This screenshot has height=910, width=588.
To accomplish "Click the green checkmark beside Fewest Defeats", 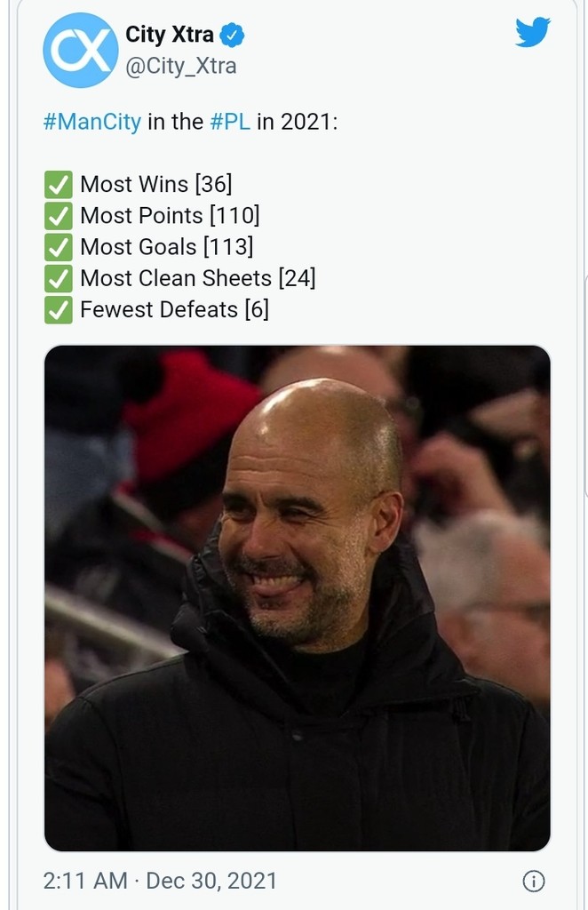I will click(x=58, y=310).
